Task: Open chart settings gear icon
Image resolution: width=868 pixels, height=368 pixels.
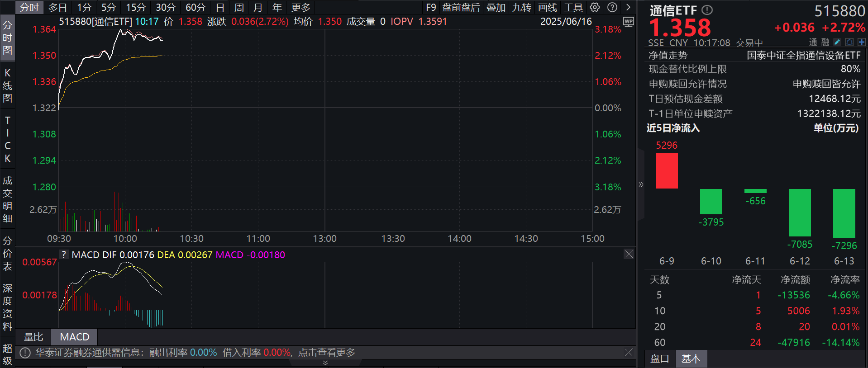Action: pyautogui.click(x=595, y=7)
